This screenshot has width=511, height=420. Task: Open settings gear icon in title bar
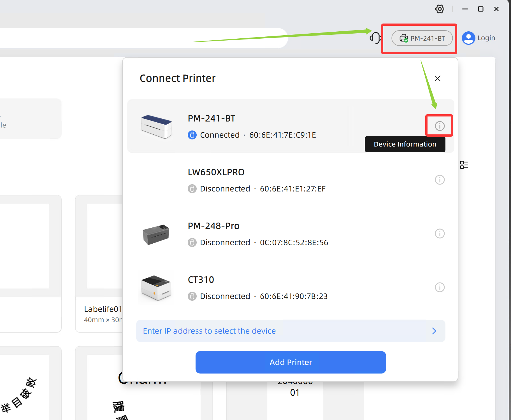tap(440, 9)
